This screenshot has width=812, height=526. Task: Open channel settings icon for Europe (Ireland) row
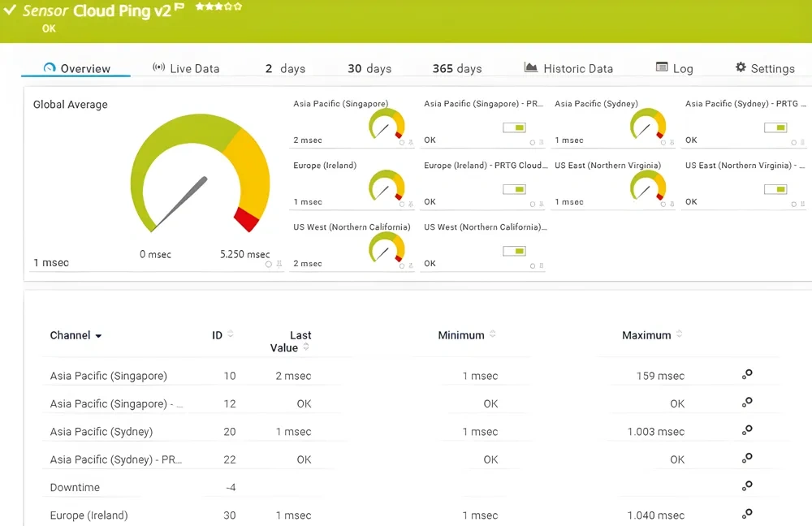pyautogui.click(x=747, y=514)
